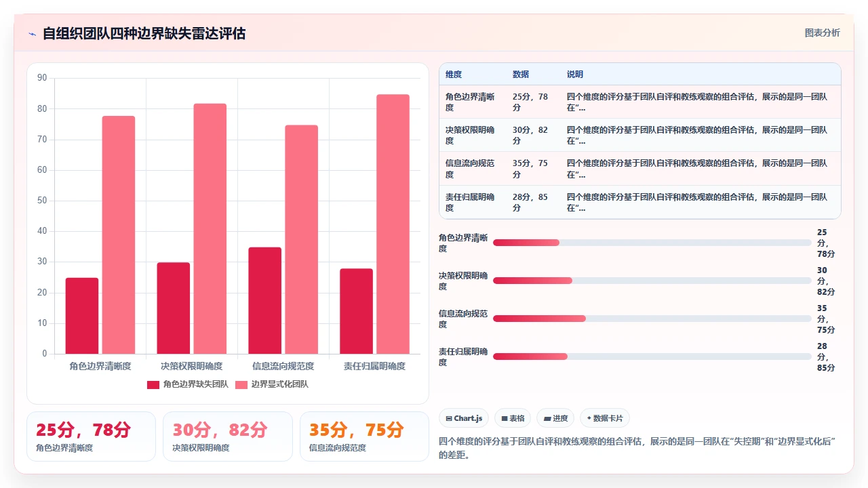Click the 说明 column header
The image size is (868, 488).
click(575, 74)
